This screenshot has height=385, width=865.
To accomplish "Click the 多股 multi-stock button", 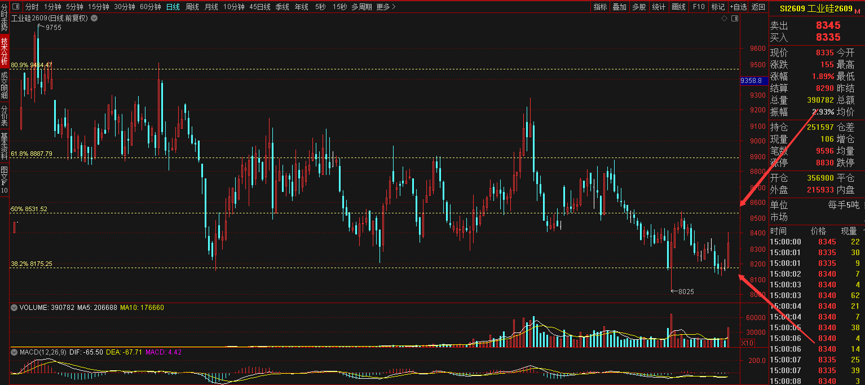I will 639,7.
